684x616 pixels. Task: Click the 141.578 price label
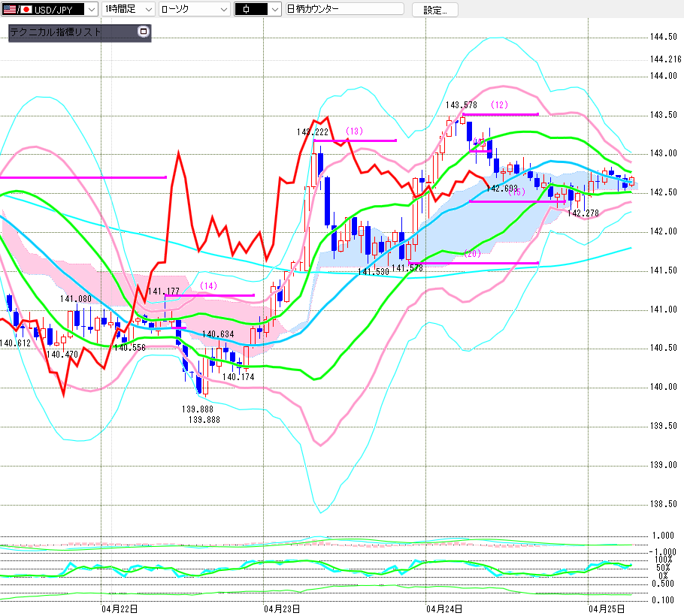click(x=407, y=268)
